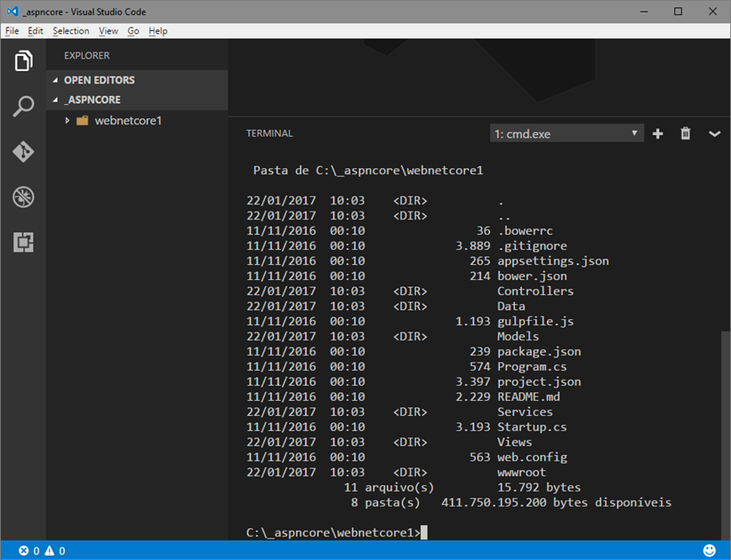
Task: Click Services directory in terminal listing
Action: 525,412
